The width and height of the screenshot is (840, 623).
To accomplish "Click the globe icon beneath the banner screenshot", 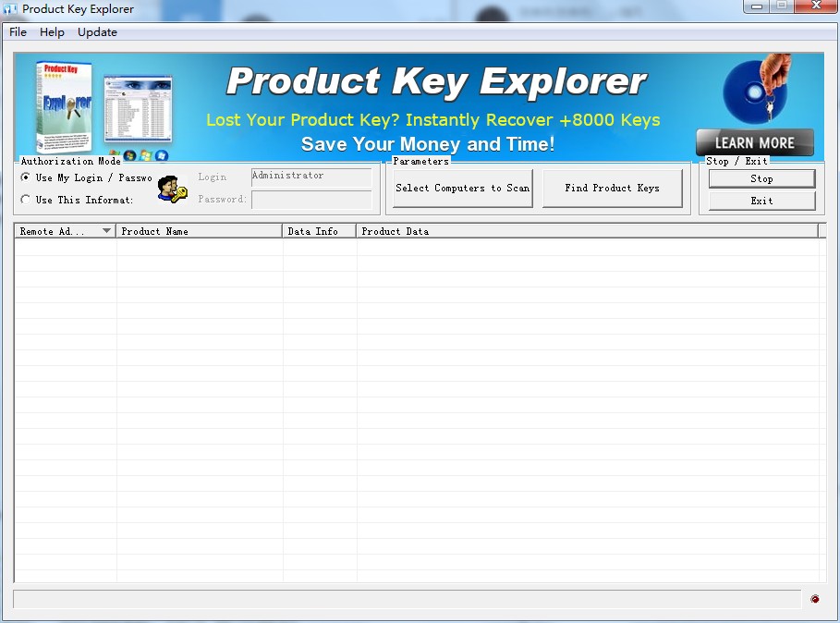I will click(x=129, y=155).
